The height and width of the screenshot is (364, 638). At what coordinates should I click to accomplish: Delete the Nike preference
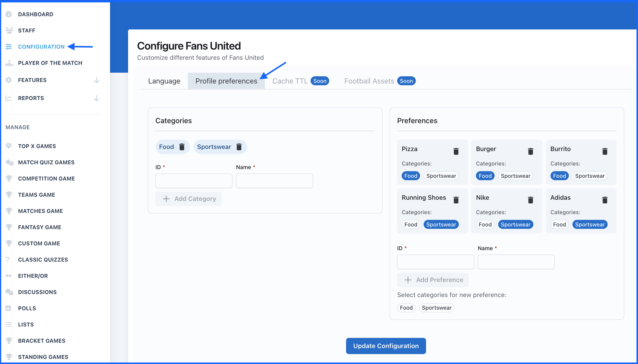pos(531,200)
